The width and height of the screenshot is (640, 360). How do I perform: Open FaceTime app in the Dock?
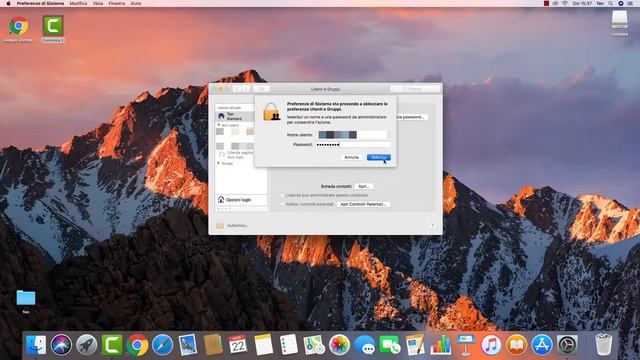point(390,345)
